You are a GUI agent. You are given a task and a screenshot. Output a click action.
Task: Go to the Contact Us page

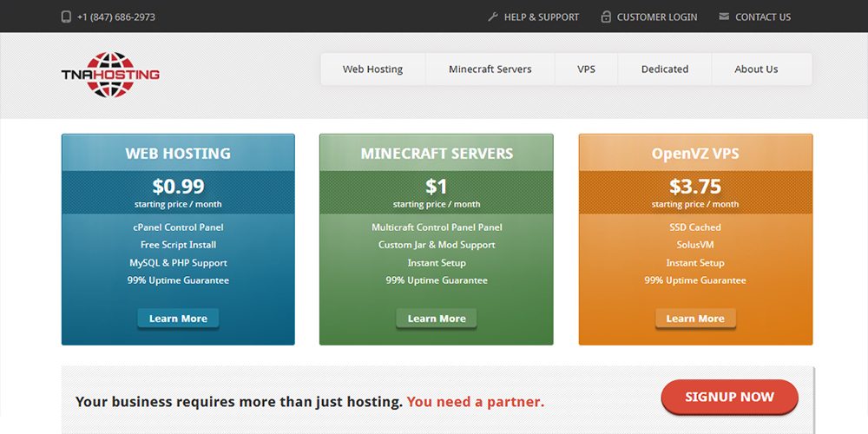[x=762, y=16]
